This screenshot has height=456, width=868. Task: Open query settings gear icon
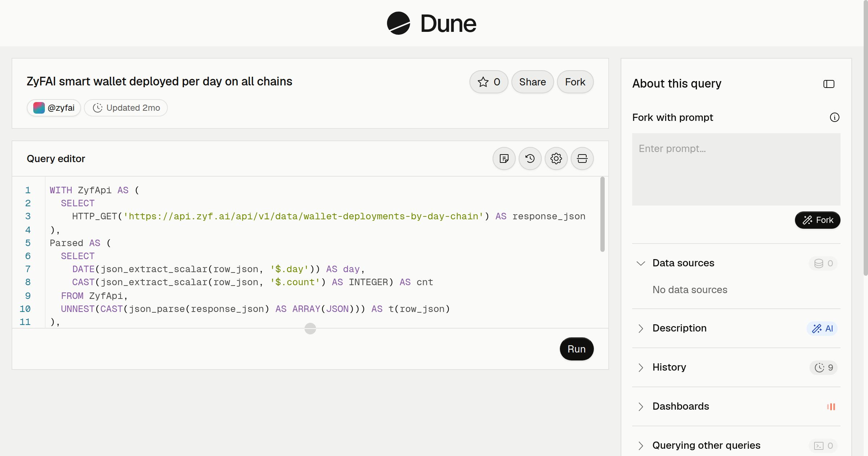556,159
